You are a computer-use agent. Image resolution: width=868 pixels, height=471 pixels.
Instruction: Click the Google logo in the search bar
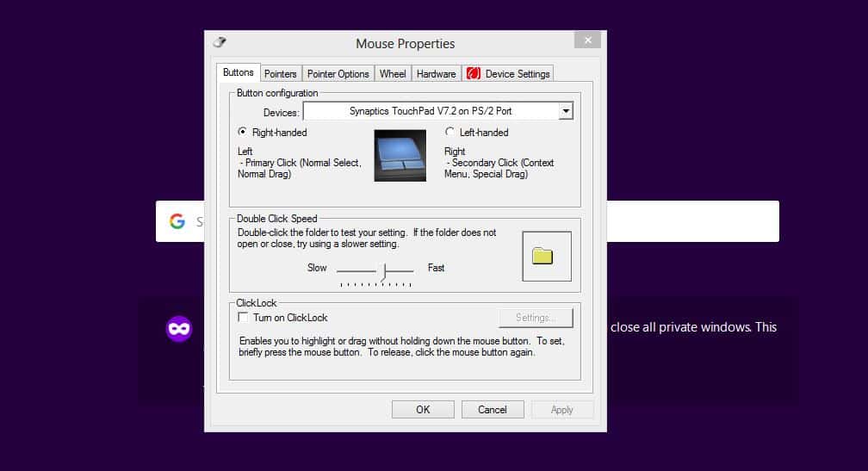pos(177,221)
